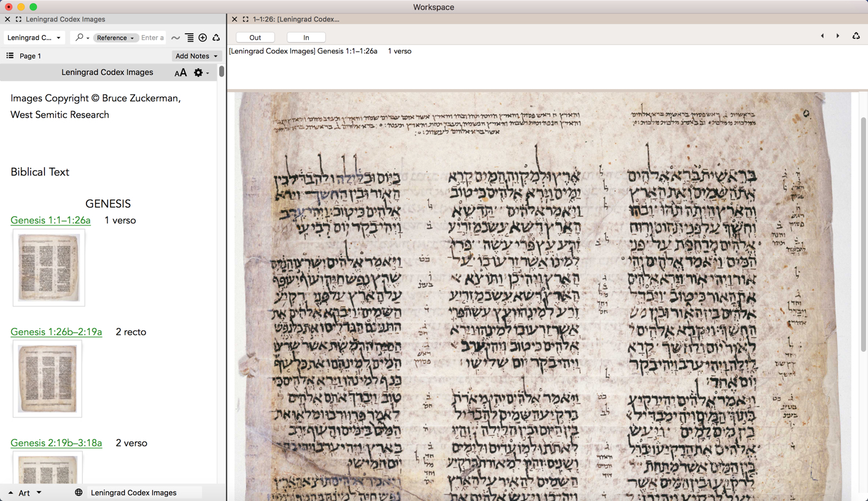Open the table of contents list icon
This screenshot has width=868, height=501.
click(x=10, y=56)
